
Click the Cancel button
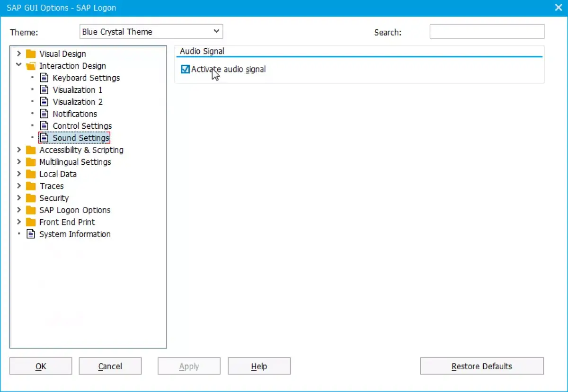tap(110, 366)
